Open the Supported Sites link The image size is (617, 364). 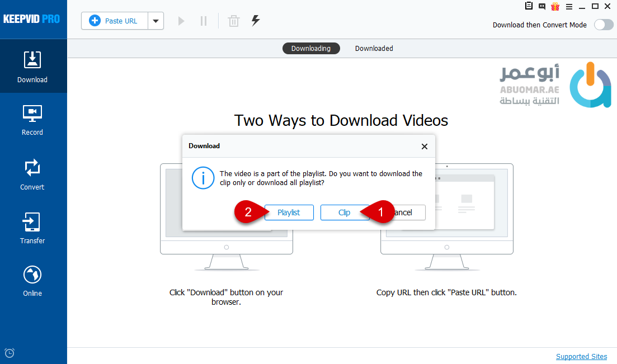pyautogui.click(x=581, y=357)
